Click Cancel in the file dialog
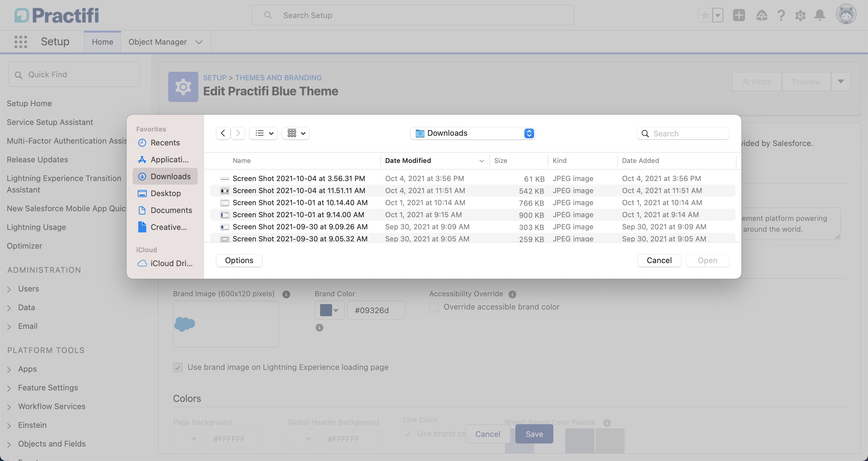This screenshot has height=461, width=868. [659, 260]
